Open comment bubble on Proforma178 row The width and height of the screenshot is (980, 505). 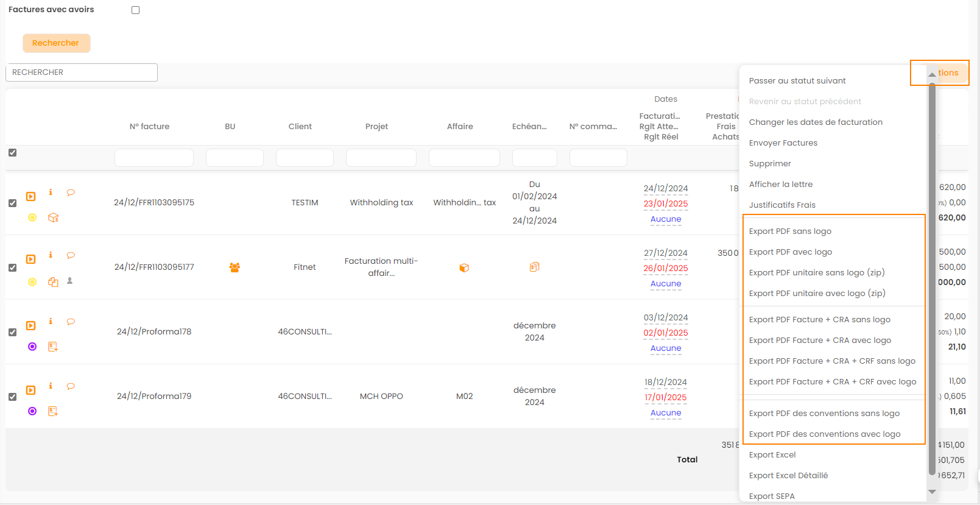click(71, 322)
